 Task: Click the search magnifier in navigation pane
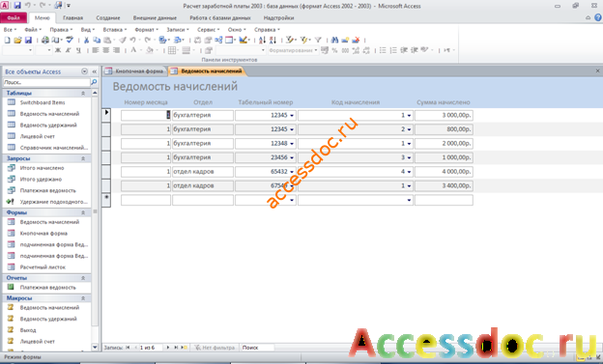point(94,82)
